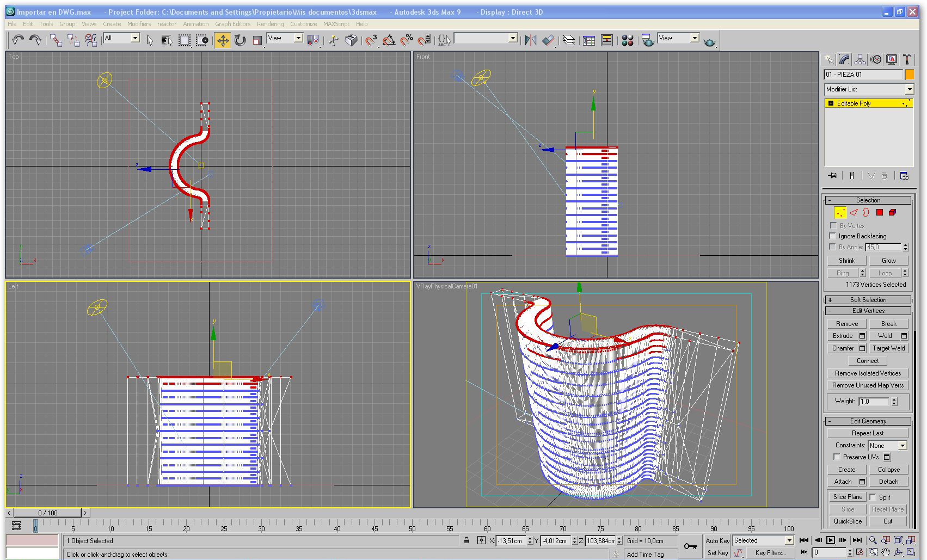Viewport: 927px width, 560px height.
Task: Open Select by Name list tool
Action: [x=167, y=40]
